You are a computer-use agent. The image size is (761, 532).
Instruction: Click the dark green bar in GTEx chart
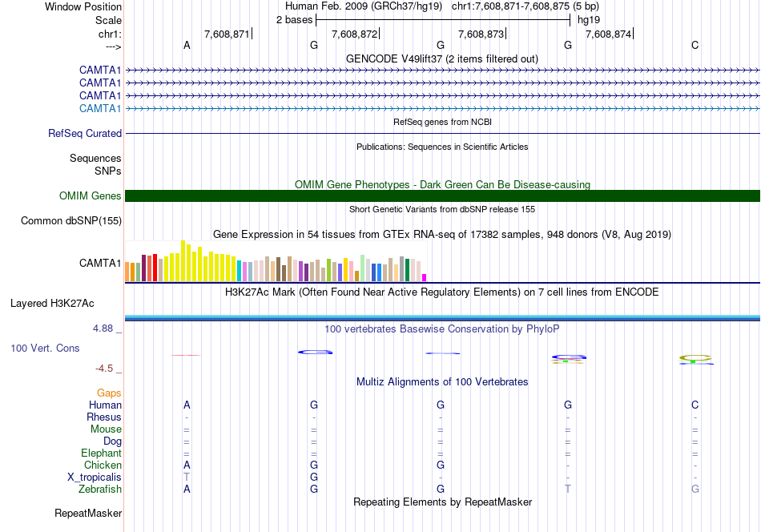pos(407,270)
